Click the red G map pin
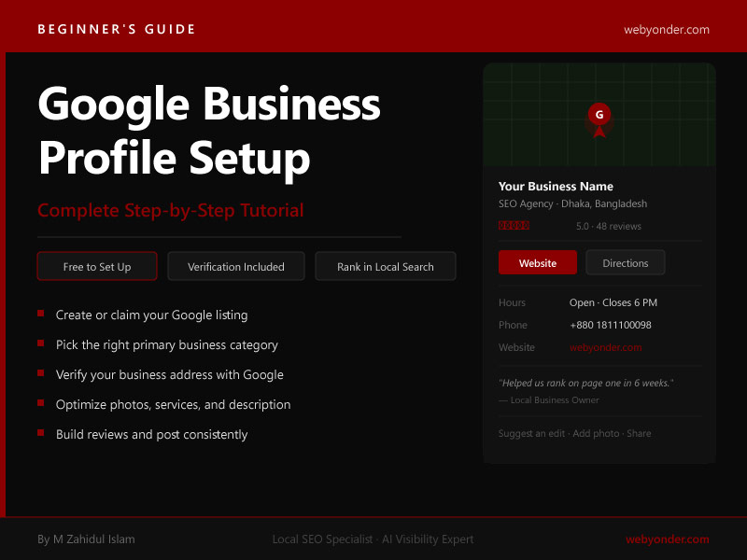The height and width of the screenshot is (560, 747). (x=599, y=120)
